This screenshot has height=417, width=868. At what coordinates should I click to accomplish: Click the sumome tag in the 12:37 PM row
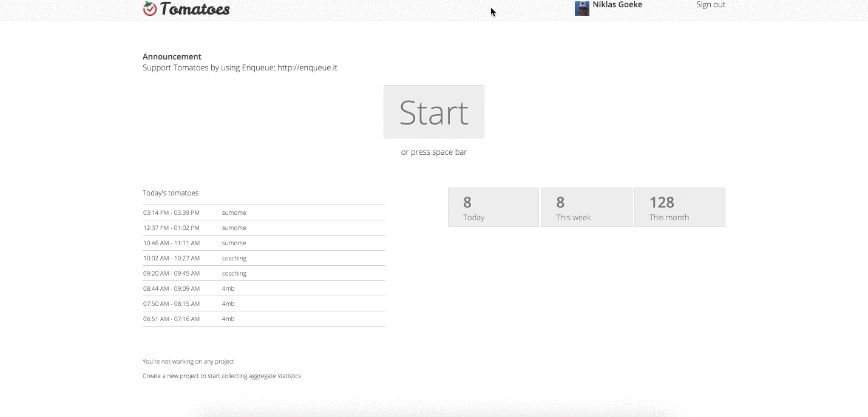click(234, 228)
